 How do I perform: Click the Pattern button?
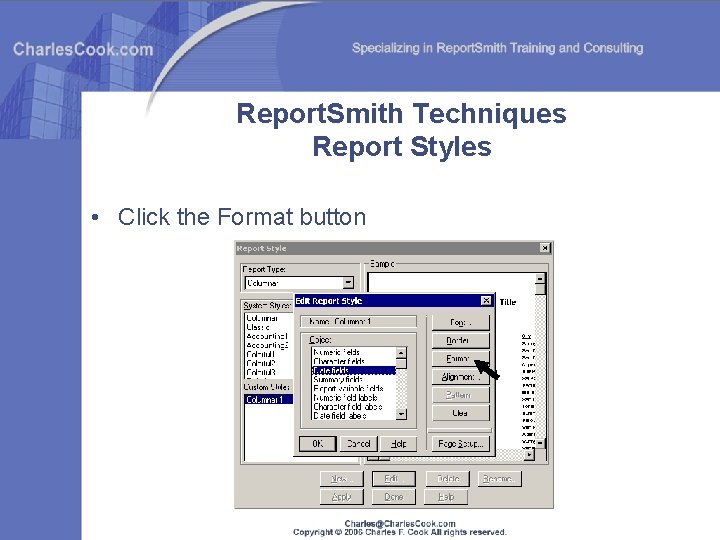(x=461, y=395)
